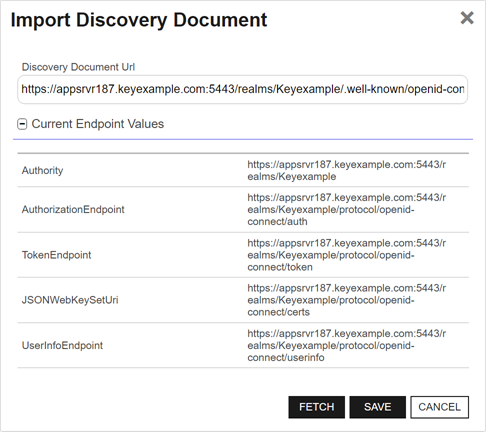This screenshot has height=432, width=486.
Task: Click the SAVE button
Action: [x=378, y=407]
